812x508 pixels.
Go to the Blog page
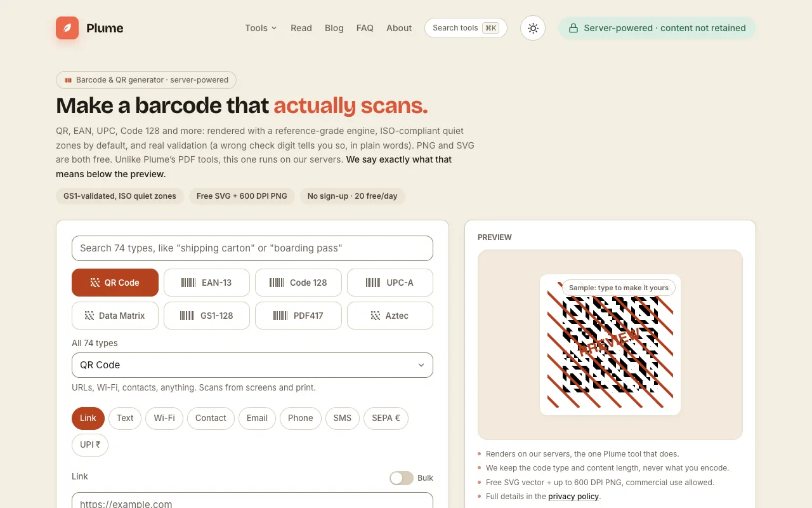point(334,28)
